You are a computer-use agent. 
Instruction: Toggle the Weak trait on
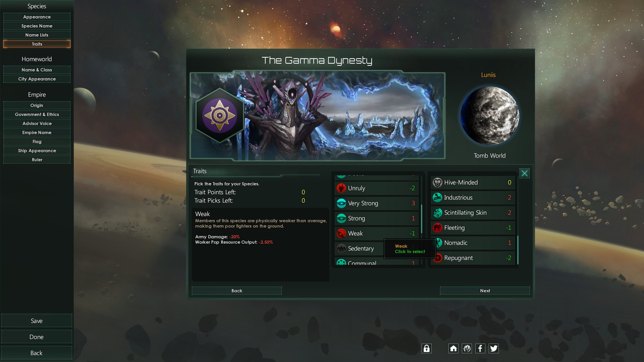tap(376, 233)
